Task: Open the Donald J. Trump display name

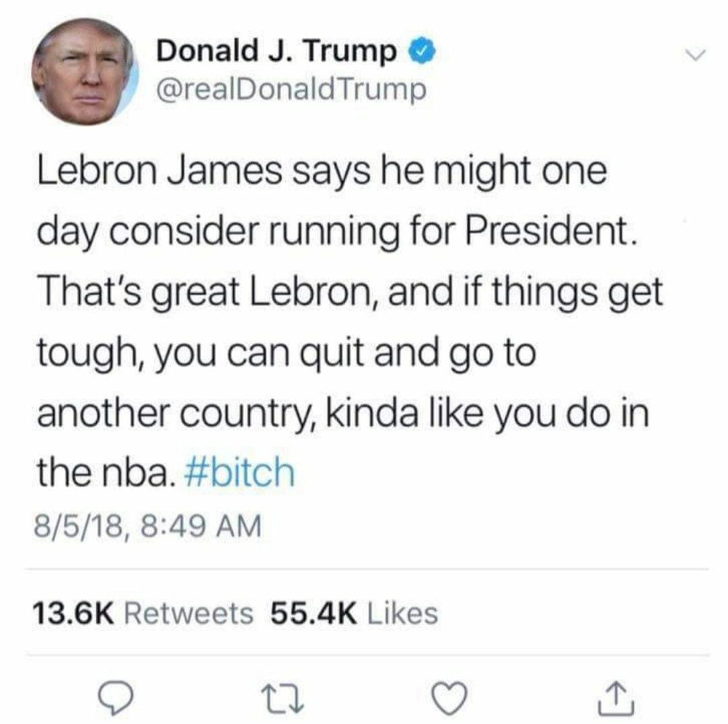Action: 277,51
